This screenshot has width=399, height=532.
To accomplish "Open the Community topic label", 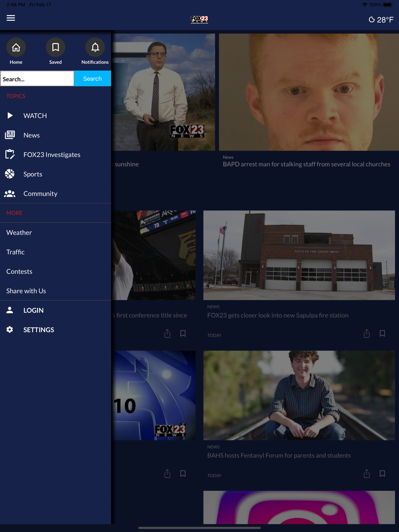I will point(40,194).
